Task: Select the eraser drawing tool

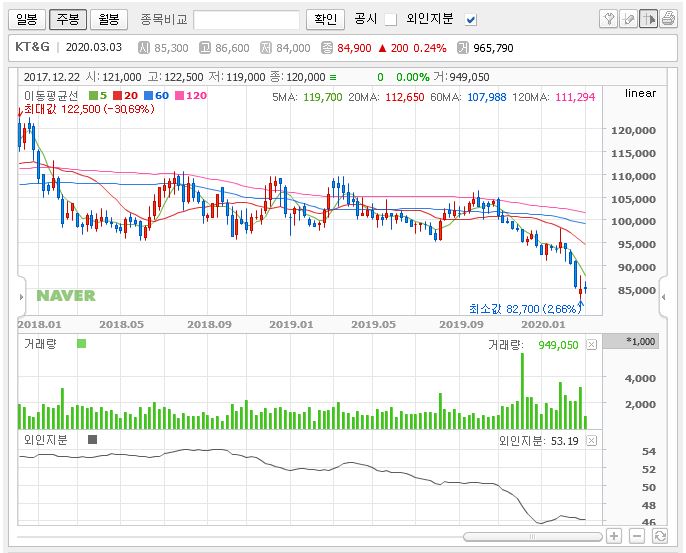Action: point(628,19)
